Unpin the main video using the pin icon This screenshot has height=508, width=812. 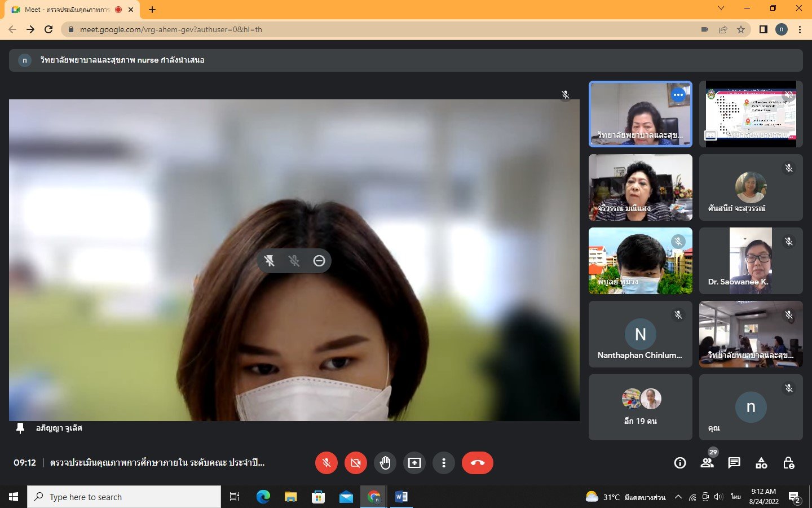point(270,261)
